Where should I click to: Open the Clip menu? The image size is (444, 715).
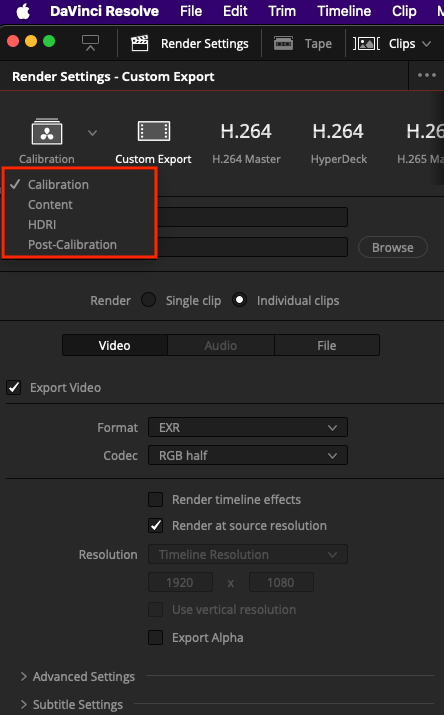tap(404, 11)
